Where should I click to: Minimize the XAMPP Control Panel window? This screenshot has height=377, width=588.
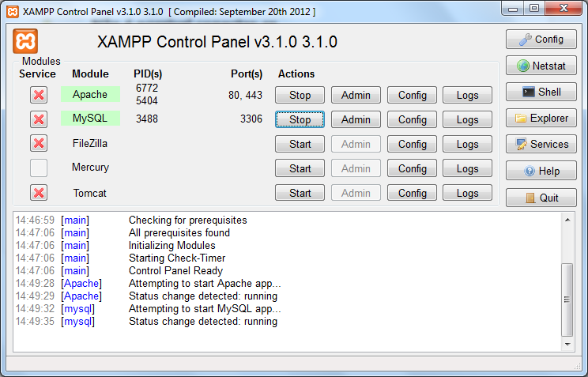(x=513, y=9)
